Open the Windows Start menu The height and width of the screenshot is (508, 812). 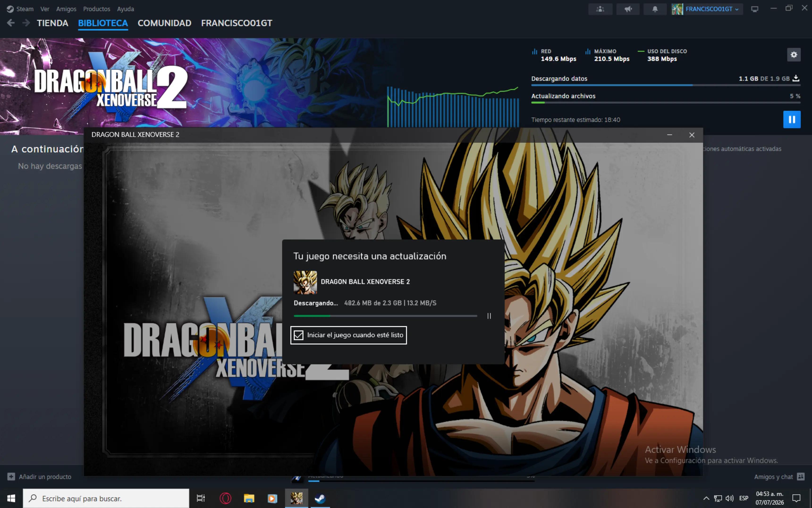point(11,498)
